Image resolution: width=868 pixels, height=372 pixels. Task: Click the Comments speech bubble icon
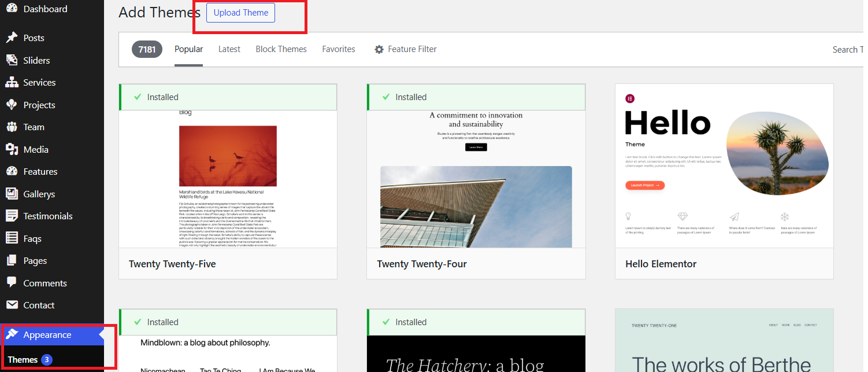(x=12, y=283)
